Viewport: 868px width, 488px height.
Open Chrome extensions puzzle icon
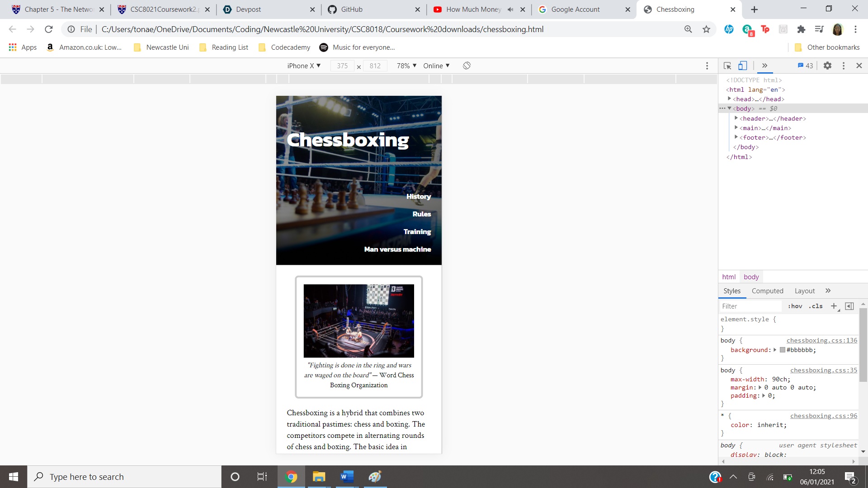click(801, 29)
